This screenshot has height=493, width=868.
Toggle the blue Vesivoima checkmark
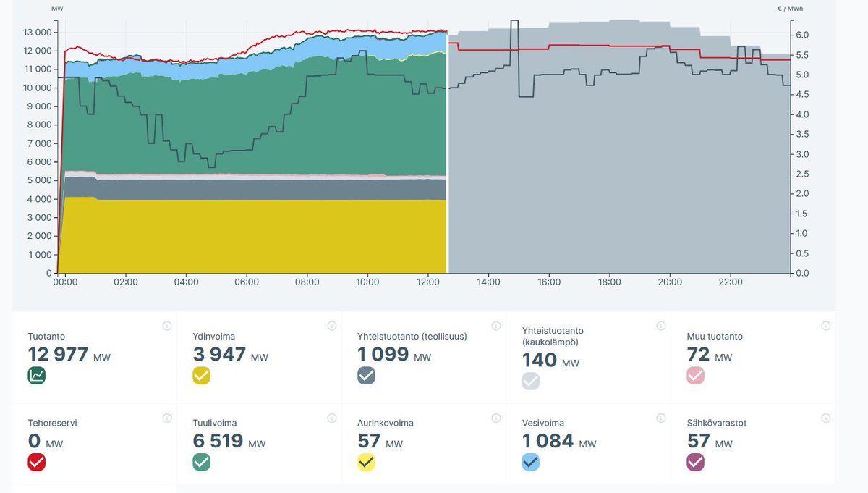point(530,462)
